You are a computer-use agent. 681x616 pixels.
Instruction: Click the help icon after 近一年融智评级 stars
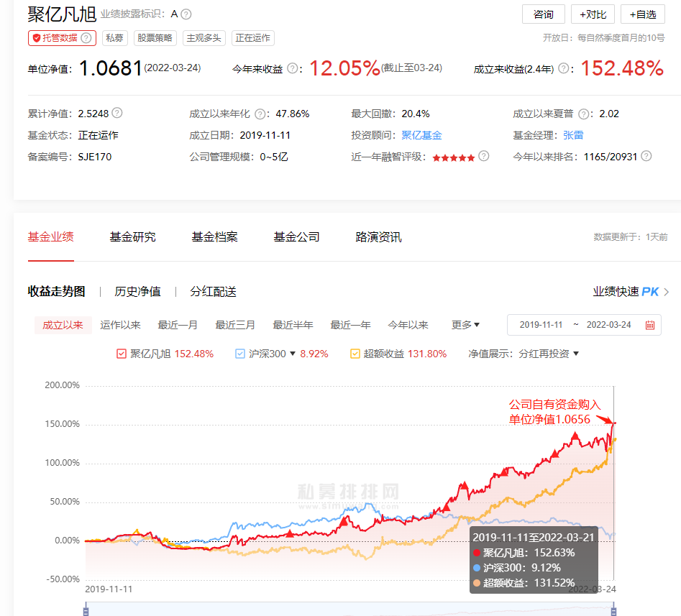[484, 156]
